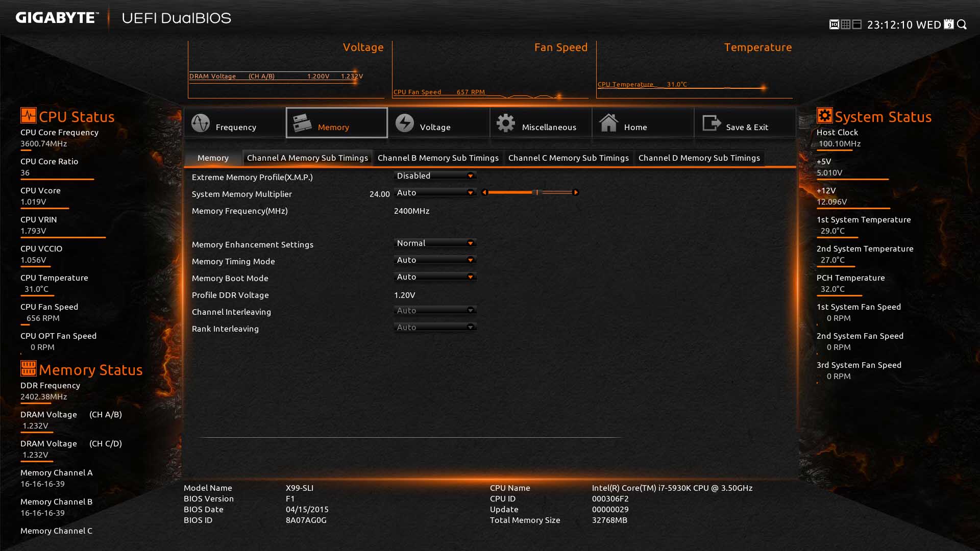Click the PCH Temperature 32.0°C value
980x551 pixels.
coord(832,289)
